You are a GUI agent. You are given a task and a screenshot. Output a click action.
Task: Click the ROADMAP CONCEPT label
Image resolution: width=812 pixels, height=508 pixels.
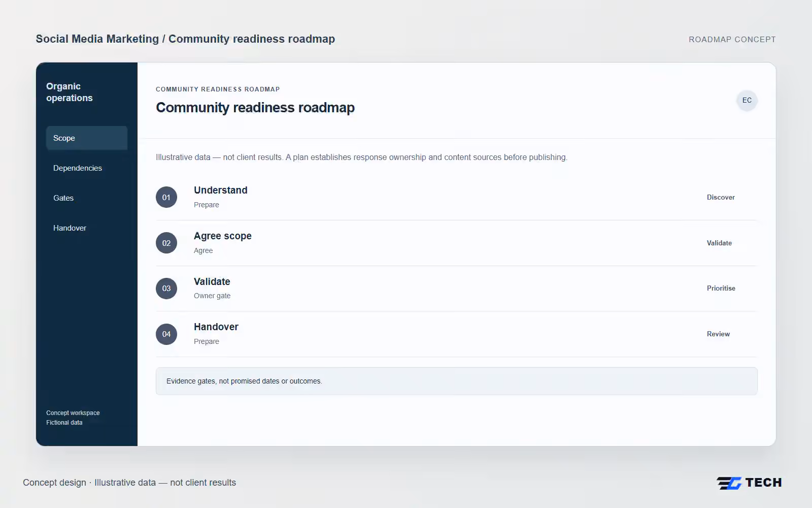732,40
